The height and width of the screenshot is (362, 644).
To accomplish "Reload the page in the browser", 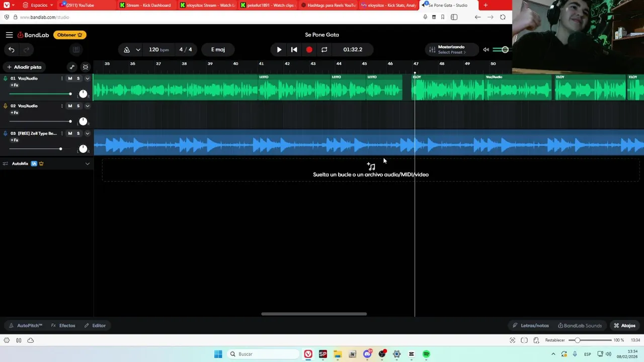I will [x=503, y=17].
